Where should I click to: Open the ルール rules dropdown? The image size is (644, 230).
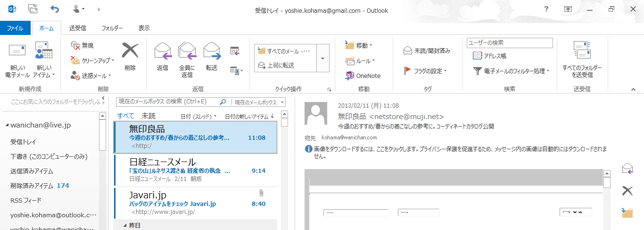360,60
